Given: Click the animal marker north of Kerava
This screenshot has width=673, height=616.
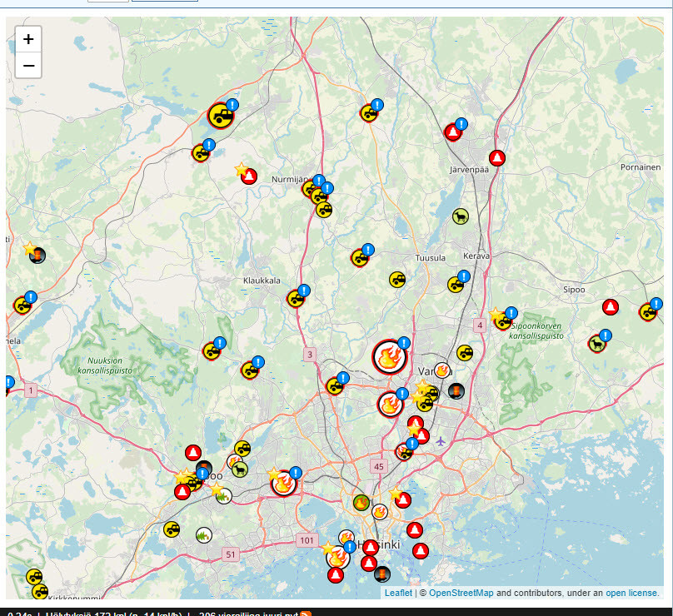Looking at the screenshot, I should [460, 217].
